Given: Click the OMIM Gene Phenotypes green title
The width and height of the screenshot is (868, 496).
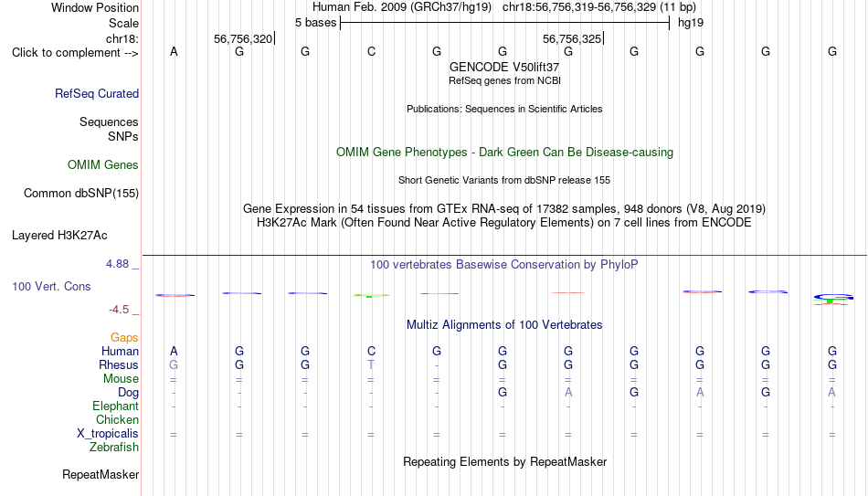Looking at the screenshot, I should coord(504,153).
